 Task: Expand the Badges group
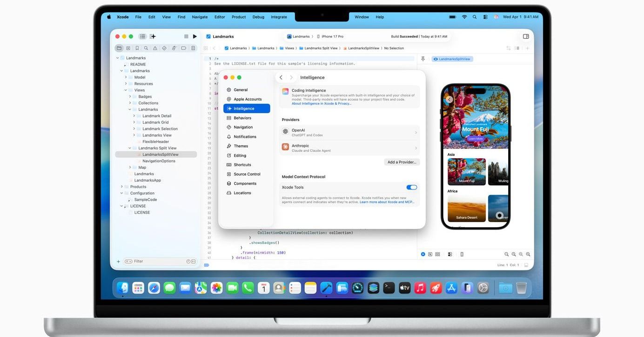(x=130, y=97)
